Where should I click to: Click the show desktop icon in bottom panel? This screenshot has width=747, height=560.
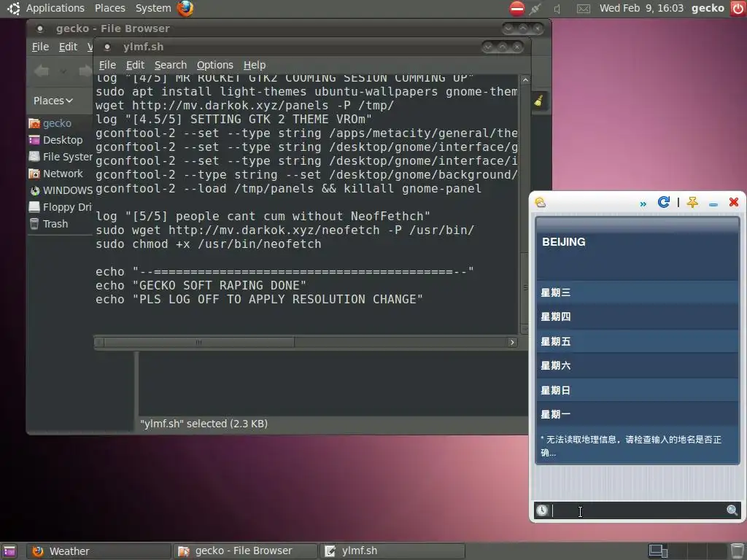click(x=9, y=551)
